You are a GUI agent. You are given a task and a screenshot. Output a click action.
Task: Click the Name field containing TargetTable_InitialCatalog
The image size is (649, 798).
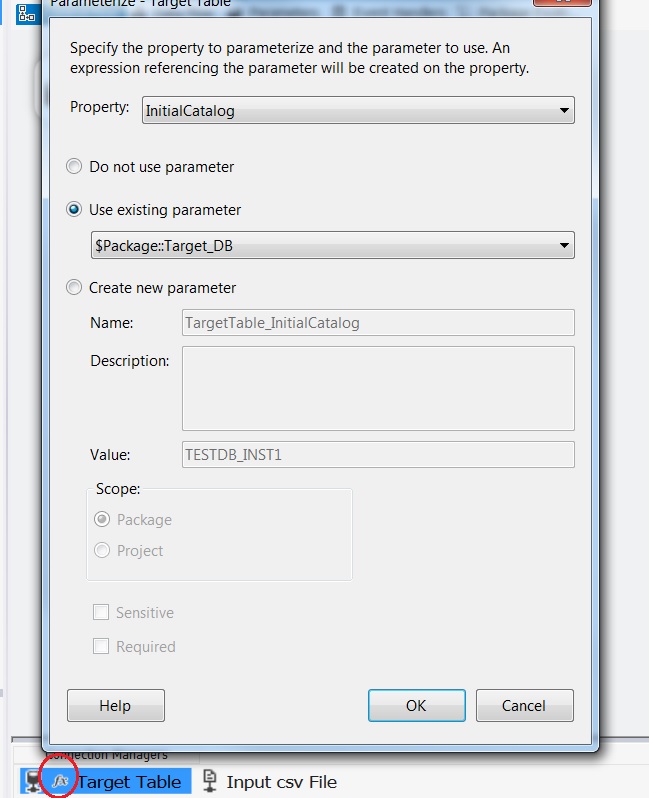point(378,323)
